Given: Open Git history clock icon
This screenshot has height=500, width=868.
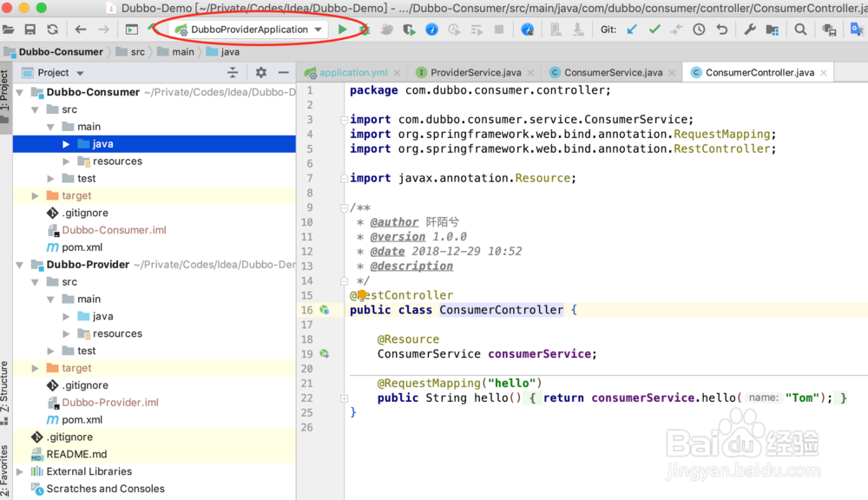Looking at the screenshot, I should point(699,30).
